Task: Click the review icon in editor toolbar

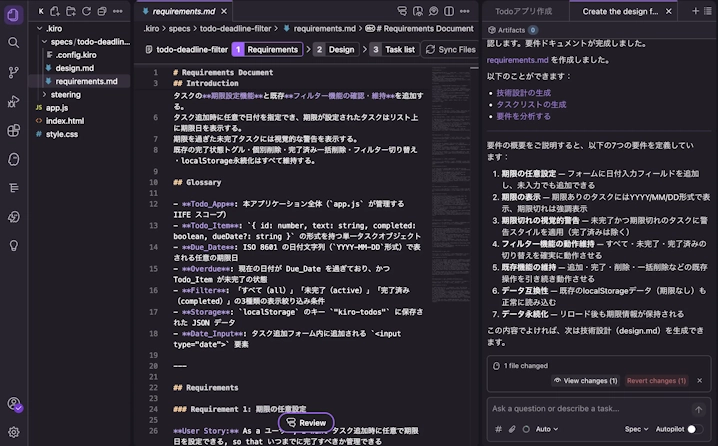Action: pos(402,11)
